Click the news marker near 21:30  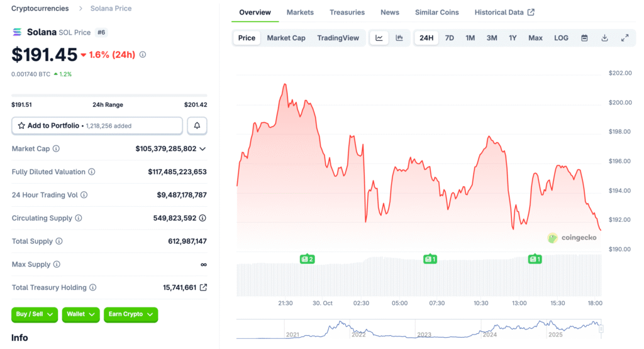click(307, 258)
